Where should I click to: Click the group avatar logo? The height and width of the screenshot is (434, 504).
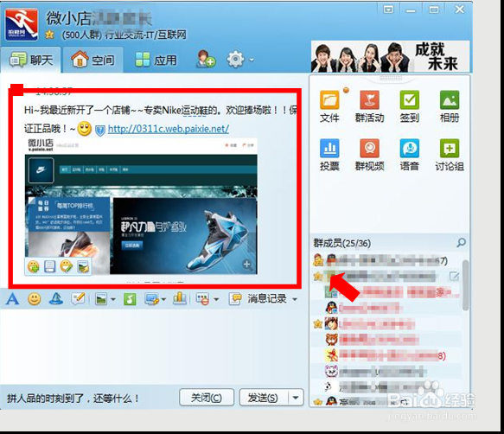[x=22, y=24]
